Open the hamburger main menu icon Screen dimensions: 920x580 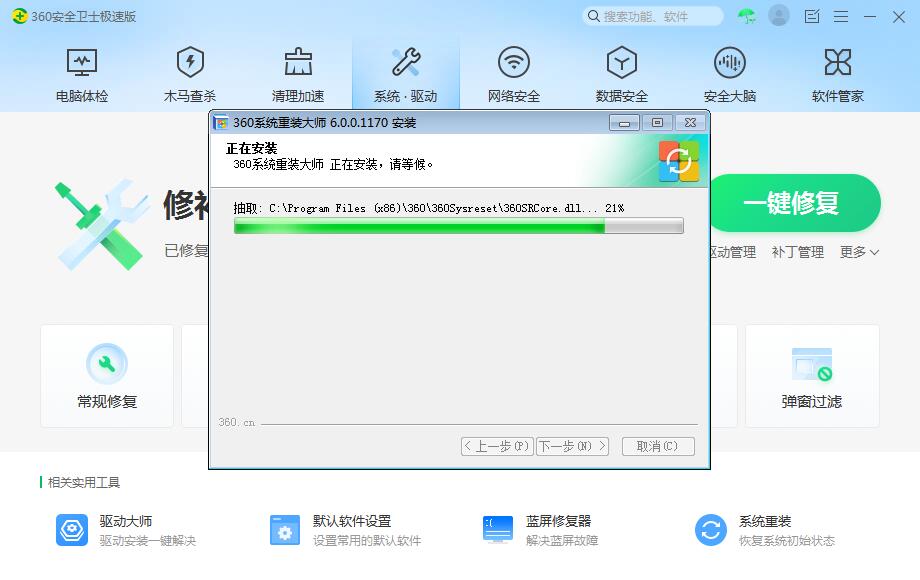pos(841,16)
